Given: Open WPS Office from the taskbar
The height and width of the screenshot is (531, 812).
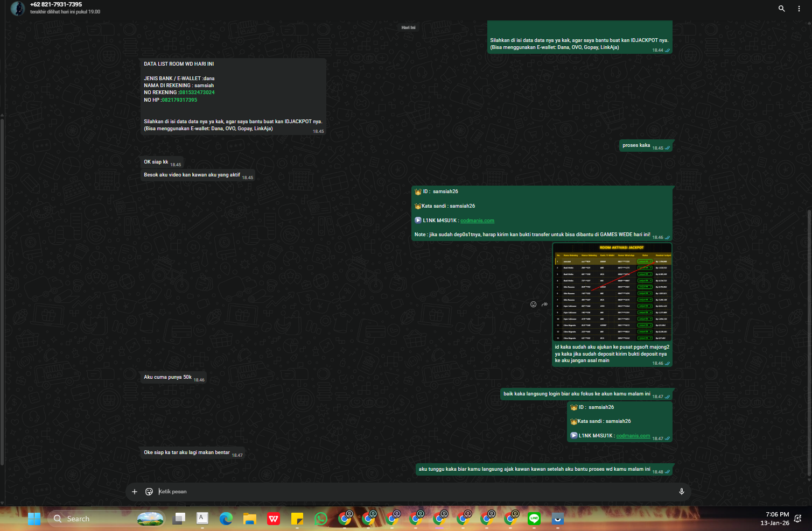Looking at the screenshot, I should pyautogui.click(x=274, y=519).
